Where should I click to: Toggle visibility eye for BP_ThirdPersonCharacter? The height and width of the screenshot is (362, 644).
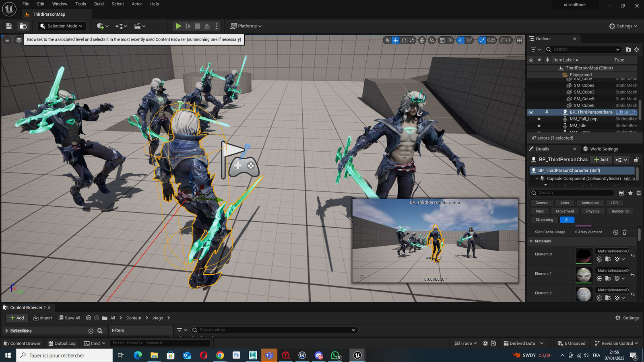click(x=531, y=112)
